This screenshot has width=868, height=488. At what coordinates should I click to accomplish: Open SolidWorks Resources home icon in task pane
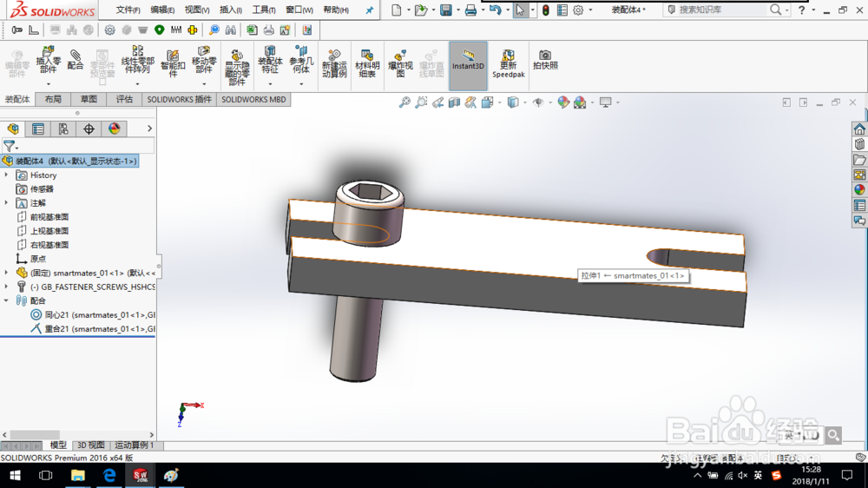coord(859,129)
